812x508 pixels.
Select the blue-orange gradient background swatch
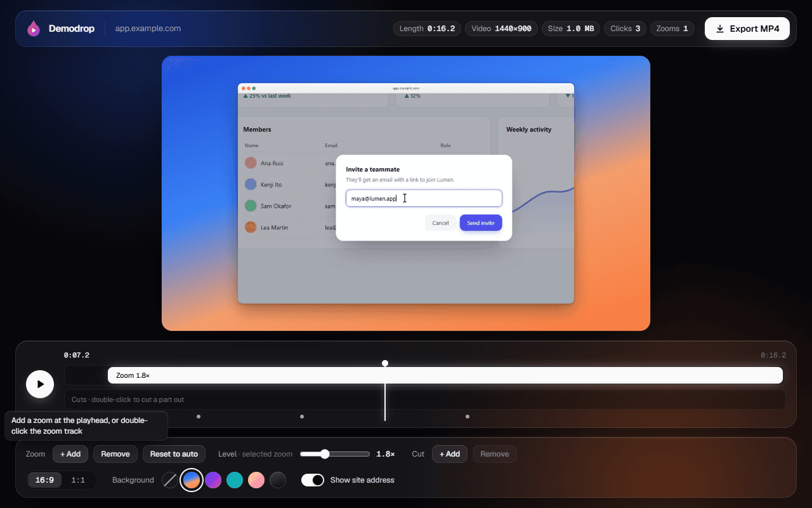(x=192, y=480)
